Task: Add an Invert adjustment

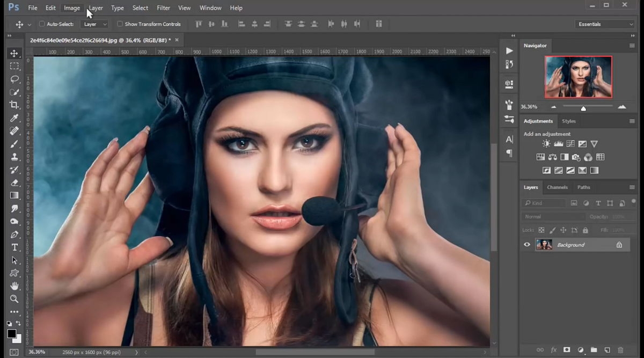Action: (546, 171)
